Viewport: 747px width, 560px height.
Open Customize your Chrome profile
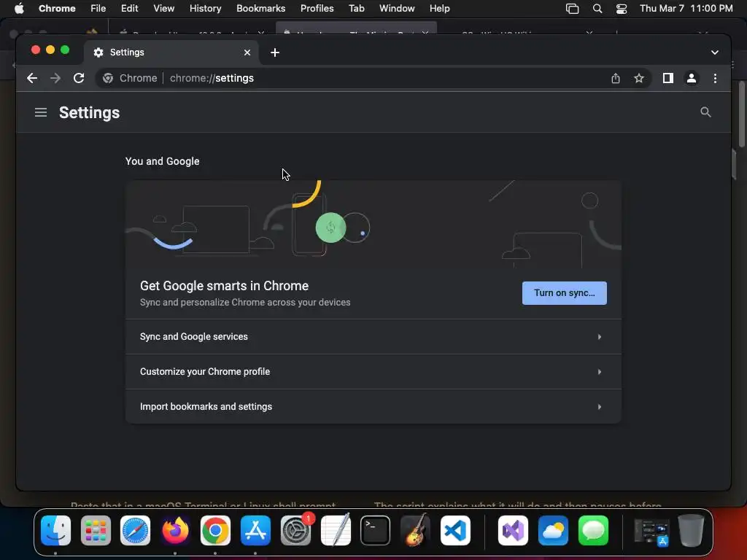click(x=373, y=371)
